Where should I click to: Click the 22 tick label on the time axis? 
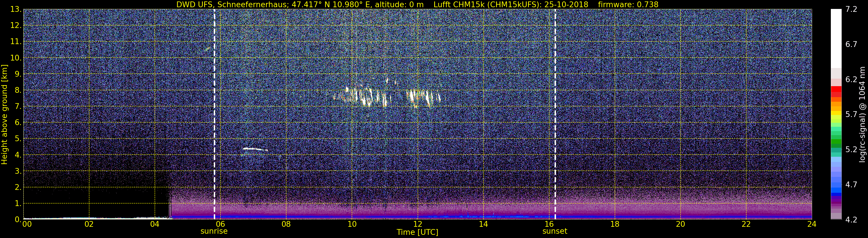[x=746, y=224]
